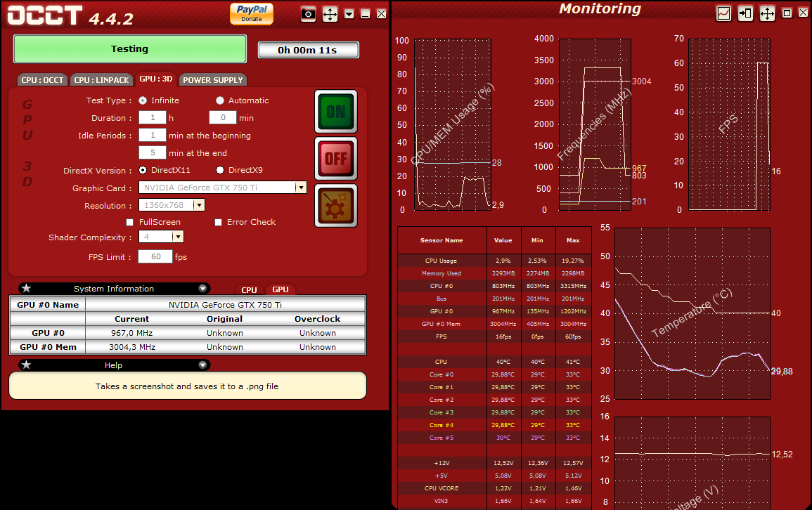This screenshot has width=812, height=510.
Task: Show CPU system information tab
Action: 249,289
